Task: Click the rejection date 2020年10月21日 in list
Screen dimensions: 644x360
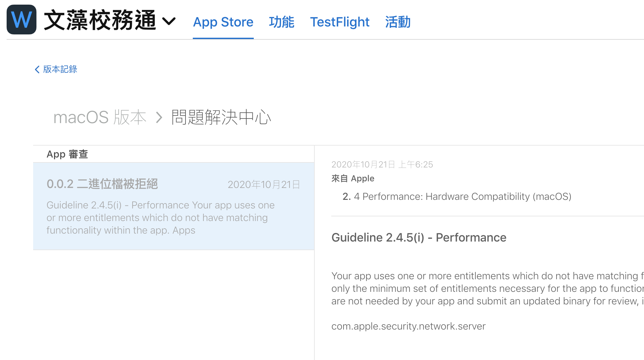Action: [264, 185]
